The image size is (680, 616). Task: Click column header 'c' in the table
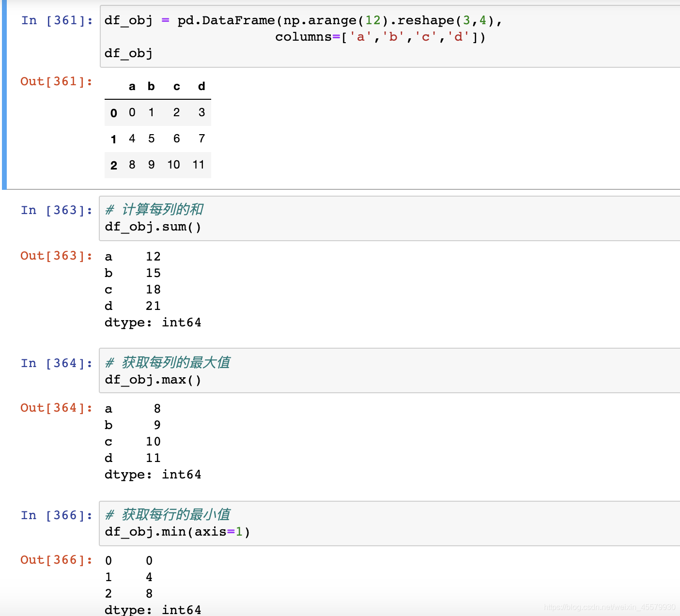(177, 87)
